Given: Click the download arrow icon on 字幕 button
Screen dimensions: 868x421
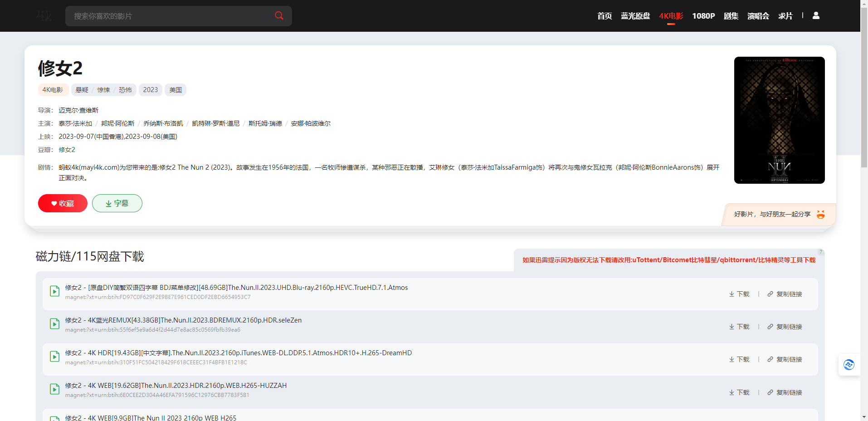Looking at the screenshot, I should coord(107,203).
